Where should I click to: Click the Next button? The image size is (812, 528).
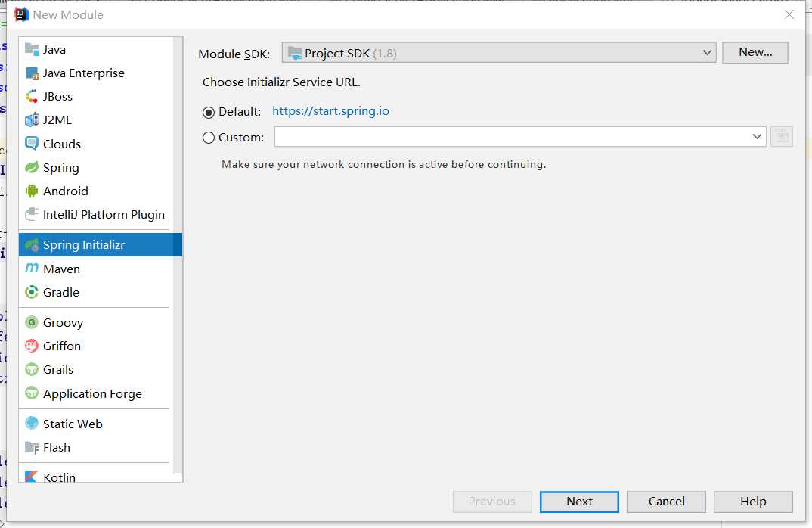pyautogui.click(x=579, y=502)
